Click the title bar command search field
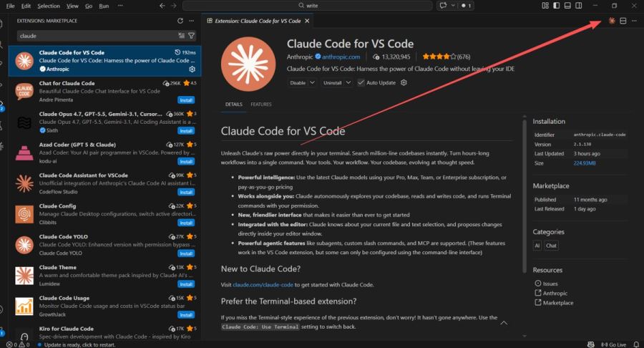Image resolution: width=644 pixels, height=348 pixels. coord(307,5)
